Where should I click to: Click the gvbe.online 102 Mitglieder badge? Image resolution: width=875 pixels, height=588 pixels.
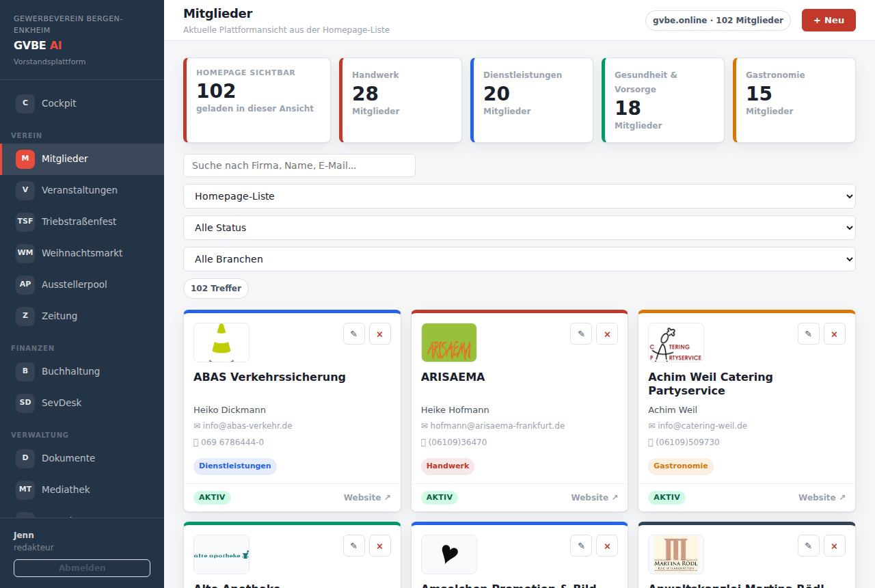pos(718,21)
